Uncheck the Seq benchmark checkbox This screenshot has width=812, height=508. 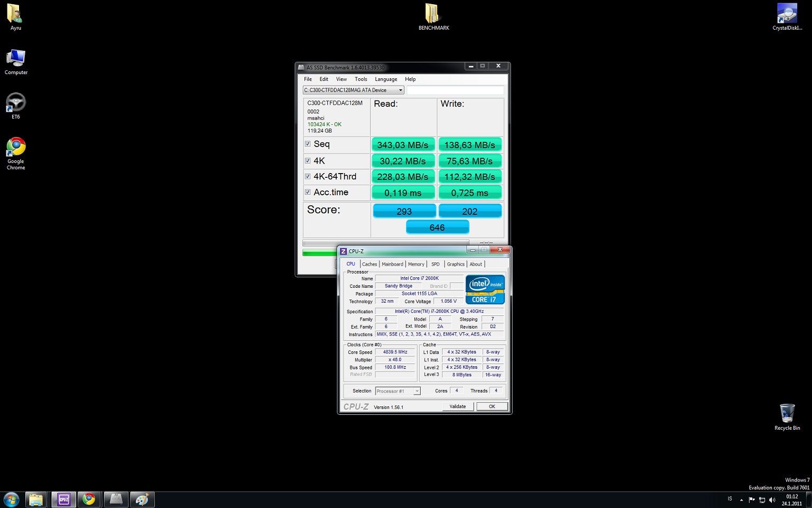pyautogui.click(x=308, y=144)
